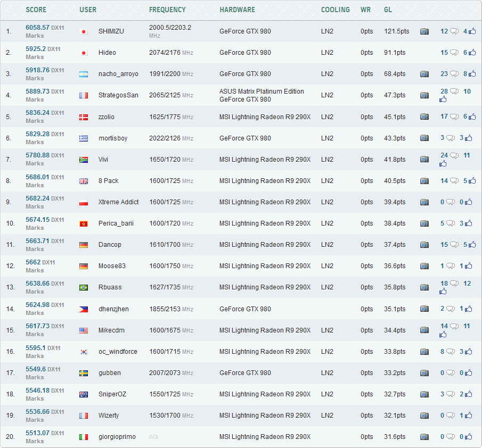The width and height of the screenshot is (482, 448).
Task: Click Philippines flag beside dhenzjhen
Action: [x=83, y=310]
